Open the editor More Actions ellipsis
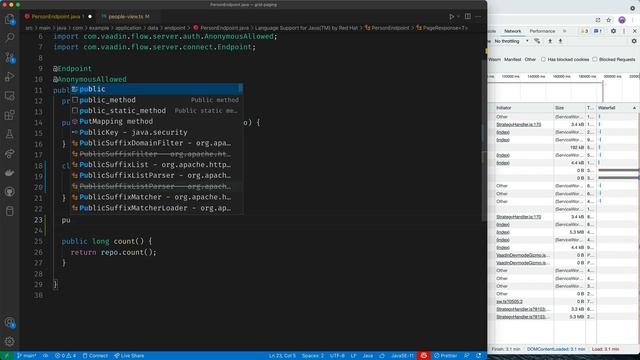Viewport: 640px width, 360px height. 478,17
